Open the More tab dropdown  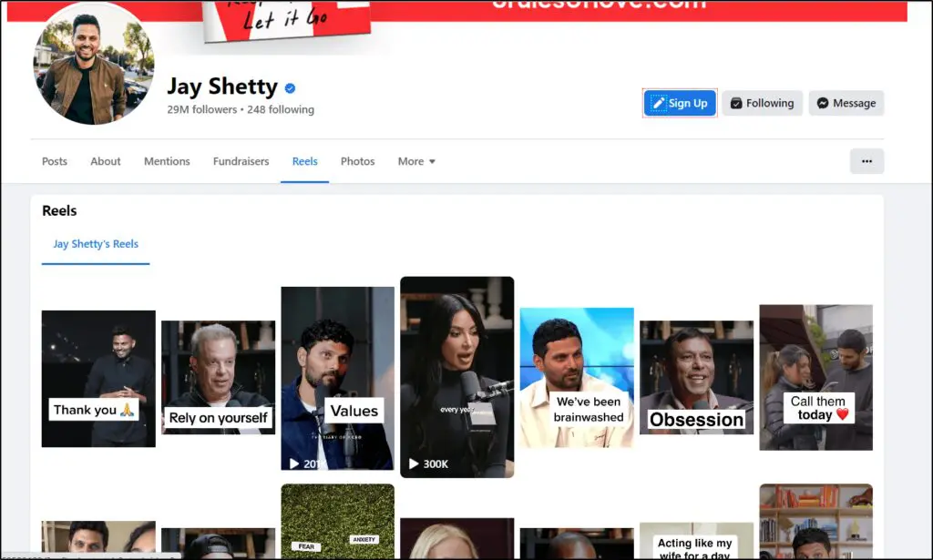(415, 160)
